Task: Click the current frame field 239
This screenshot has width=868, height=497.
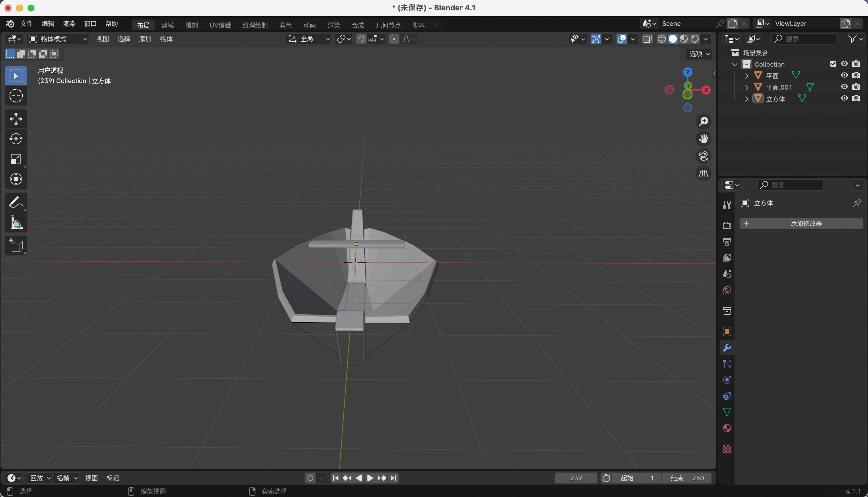Action: pos(576,478)
